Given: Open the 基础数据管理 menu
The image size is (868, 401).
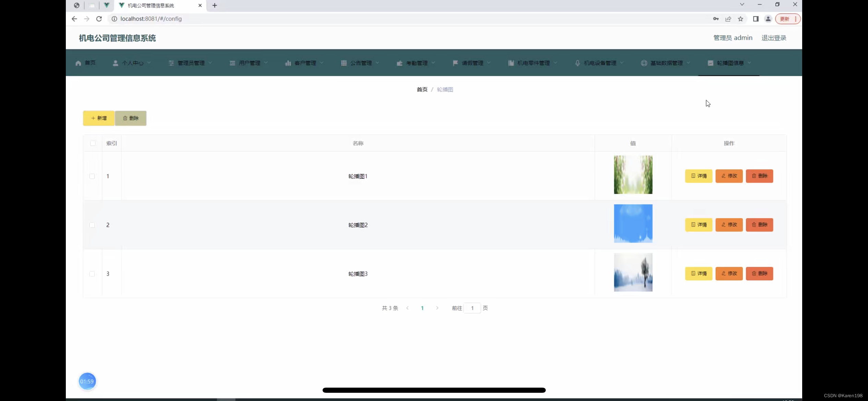Looking at the screenshot, I should (x=665, y=63).
